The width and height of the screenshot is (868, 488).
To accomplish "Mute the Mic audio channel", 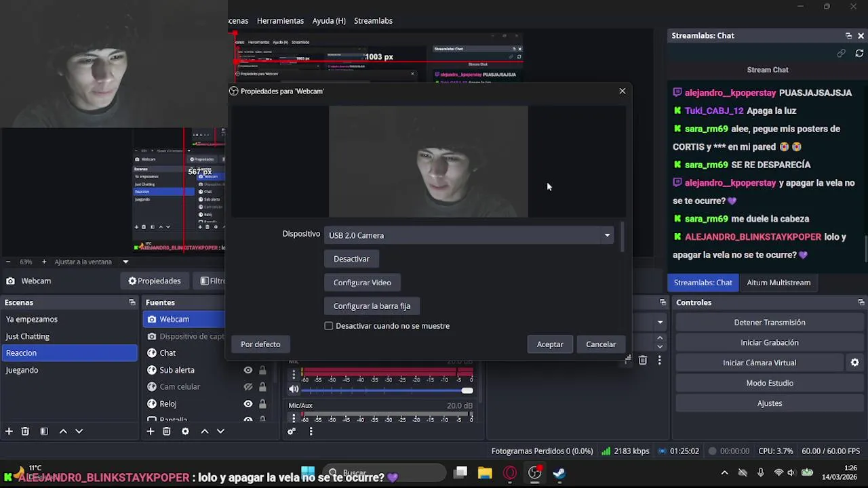I will 294,389.
